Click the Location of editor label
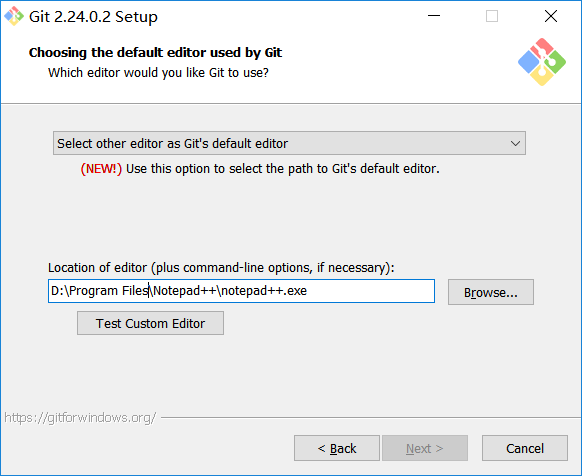This screenshot has height=476, width=582. coord(221,268)
